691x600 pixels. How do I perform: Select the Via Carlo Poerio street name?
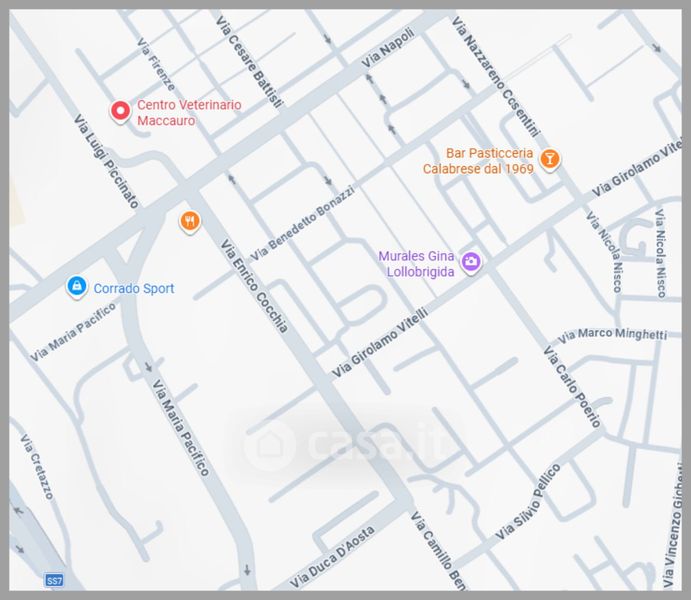click(571, 387)
